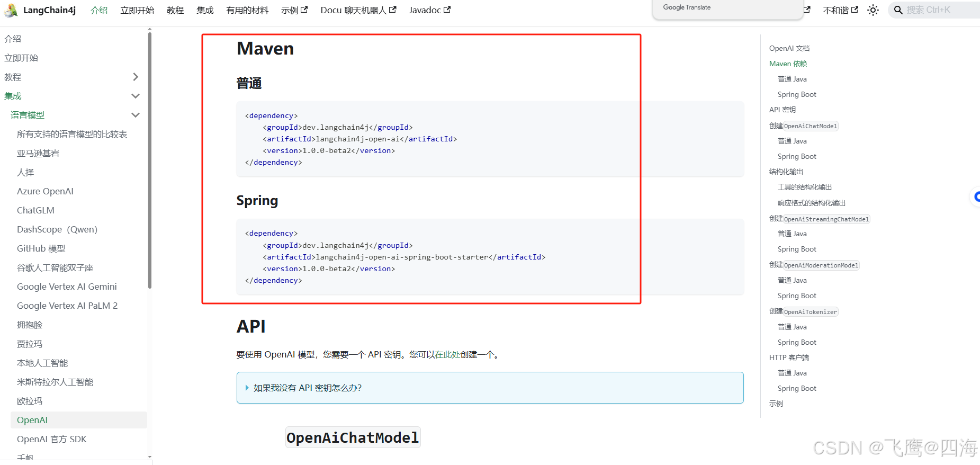The height and width of the screenshot is (465, 980).
Task: Open 教程 in the top navbar
Action: pos(175,10)
